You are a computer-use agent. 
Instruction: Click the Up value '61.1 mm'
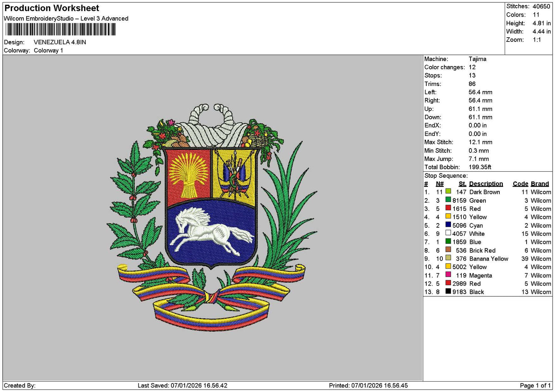click(x=480, y=109)
